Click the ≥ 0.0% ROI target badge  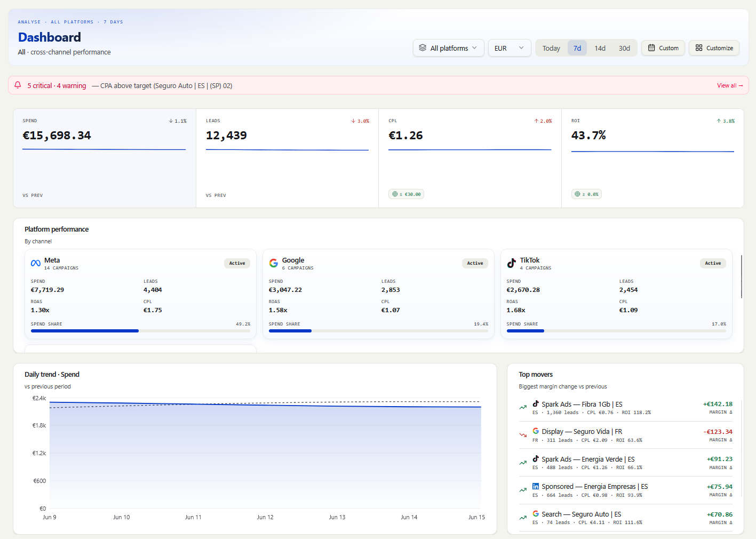click(x=587, y=194)
